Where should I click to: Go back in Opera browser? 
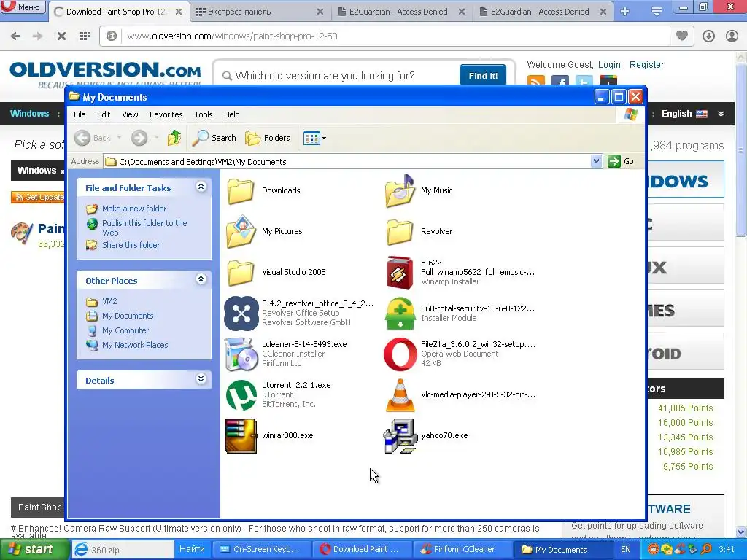click(16, 36)
